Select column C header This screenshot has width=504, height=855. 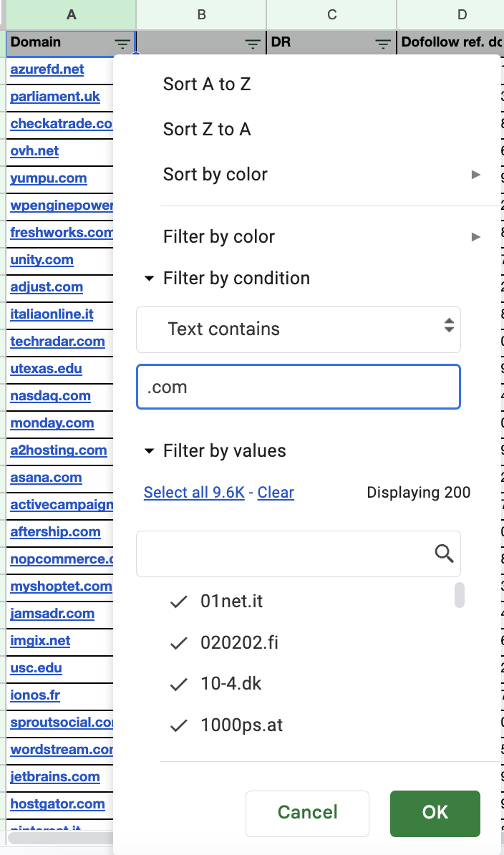(331, 15)
